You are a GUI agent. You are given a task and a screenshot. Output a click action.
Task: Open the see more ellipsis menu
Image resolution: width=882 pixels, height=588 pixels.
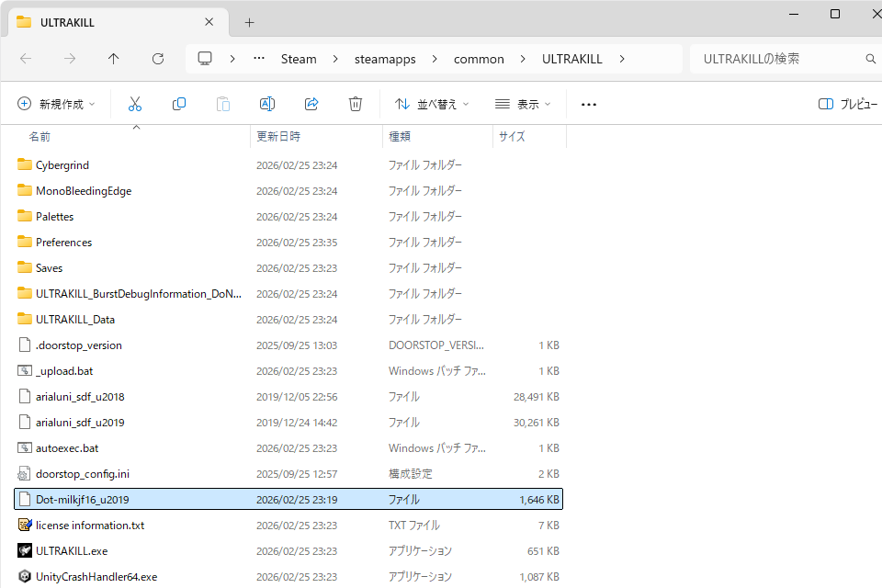pyautogui.click(x=589, y=105)
